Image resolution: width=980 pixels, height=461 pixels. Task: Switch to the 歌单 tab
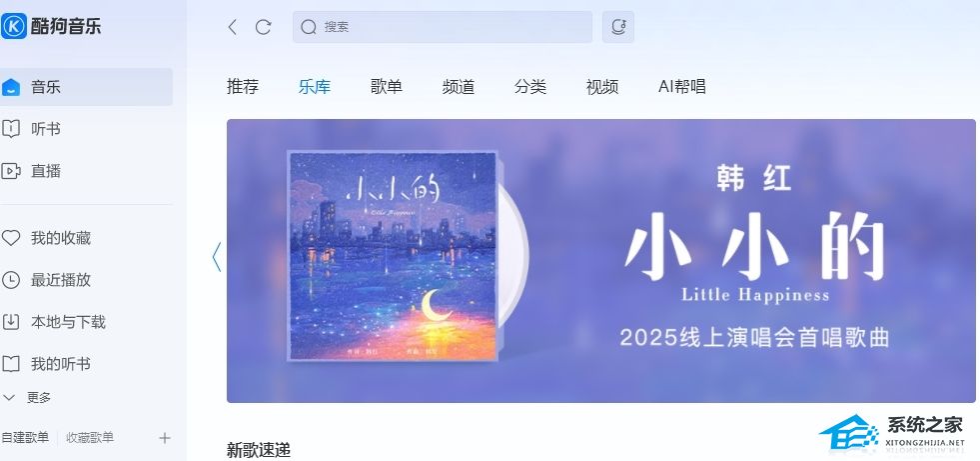387,86
